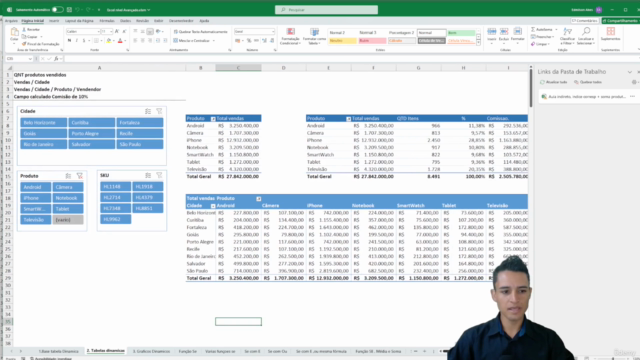Image resolution: width=640 pixels, height=360 pixels.
Task: Open the Limpar clear menu
Action: (540, 44)
